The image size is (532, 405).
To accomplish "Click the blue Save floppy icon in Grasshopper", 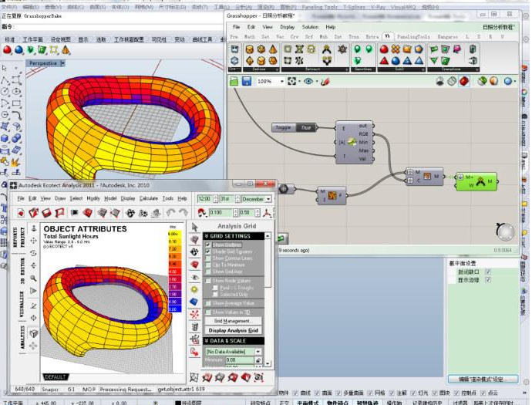I will point(247,81).
